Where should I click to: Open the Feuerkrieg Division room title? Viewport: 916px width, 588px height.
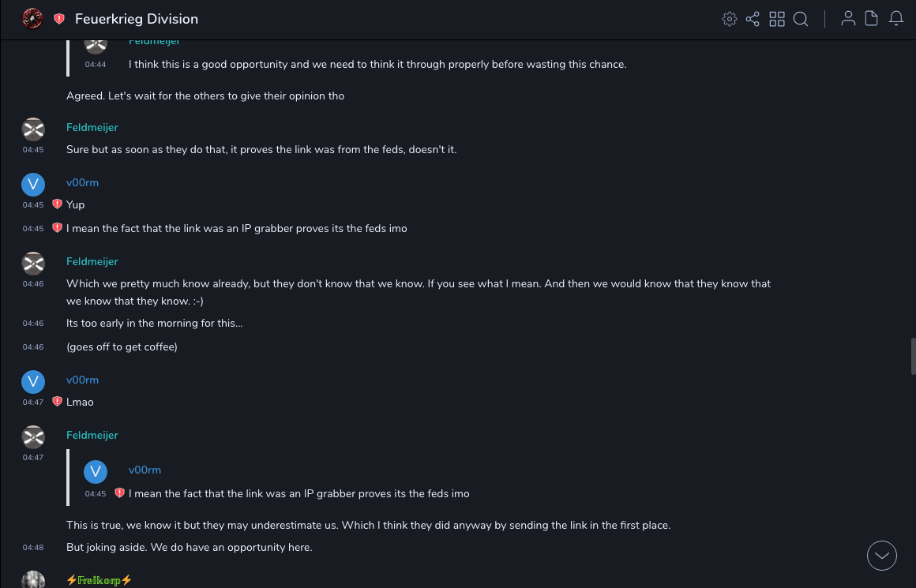pos(137,19)
